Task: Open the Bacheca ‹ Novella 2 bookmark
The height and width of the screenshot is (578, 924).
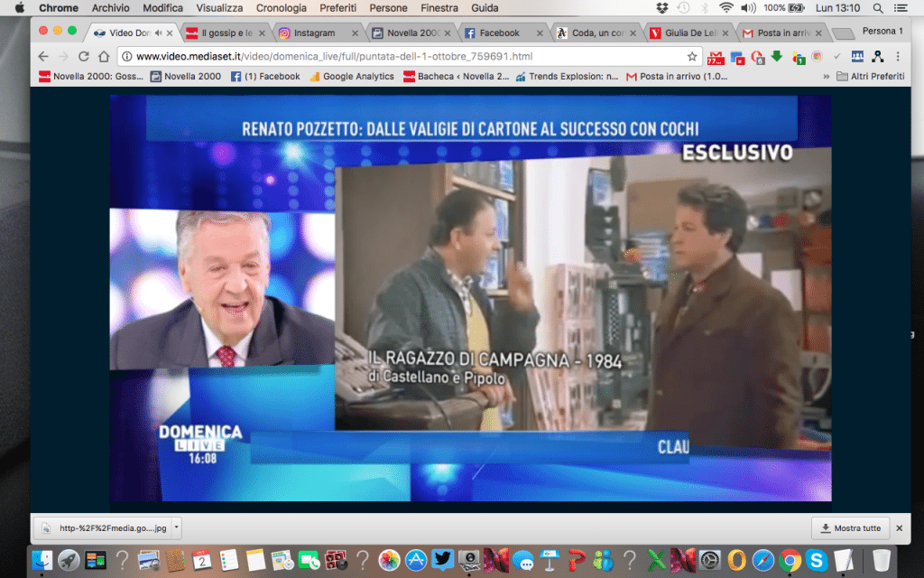Action: pos(456,76)
